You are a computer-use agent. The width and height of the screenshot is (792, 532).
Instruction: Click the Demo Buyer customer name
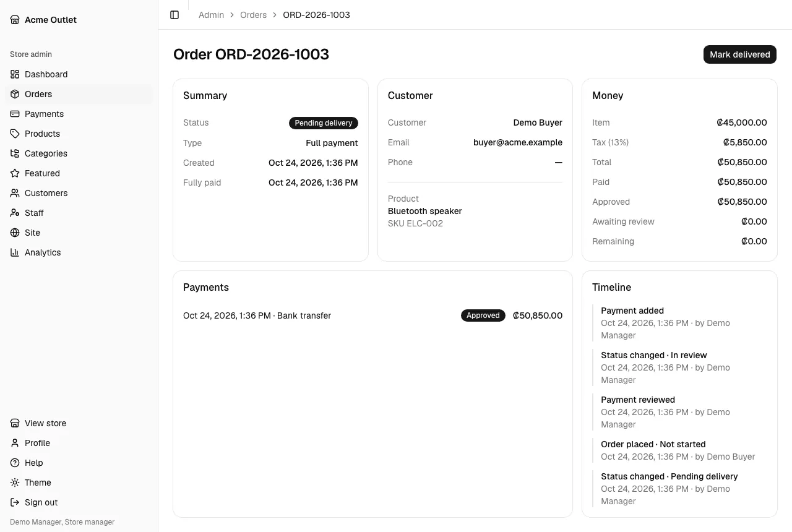pyautogui.click(x=538, y=122)
